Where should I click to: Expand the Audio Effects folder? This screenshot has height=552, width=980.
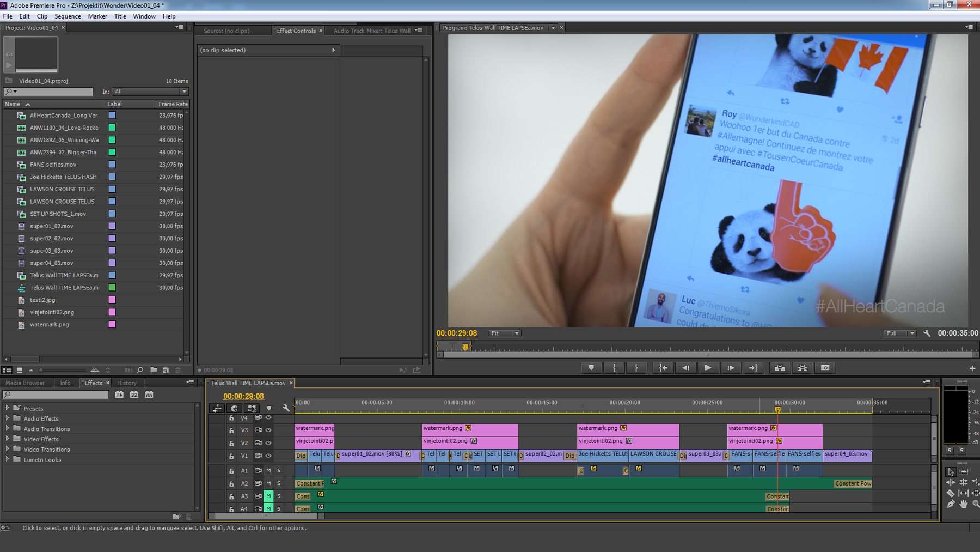coord(7,418)
